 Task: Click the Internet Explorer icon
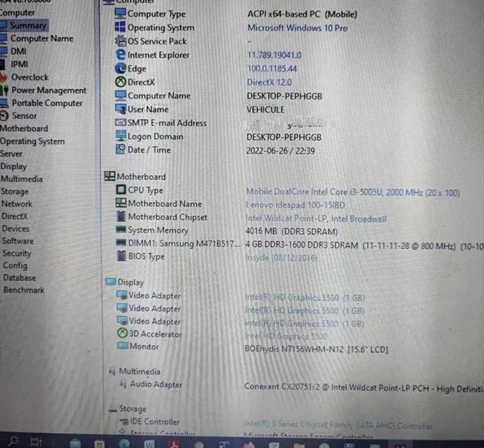120,54
